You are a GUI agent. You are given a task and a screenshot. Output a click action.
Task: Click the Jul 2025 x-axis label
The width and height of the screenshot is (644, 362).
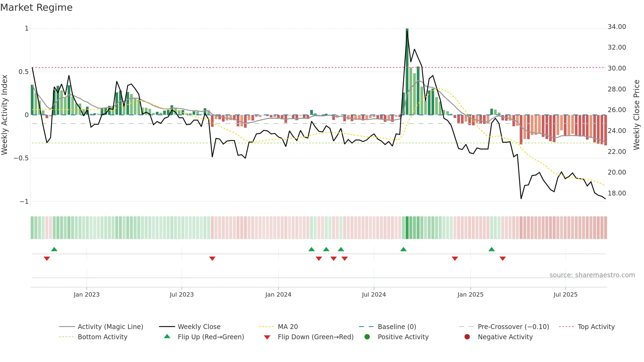click(565, 294)
